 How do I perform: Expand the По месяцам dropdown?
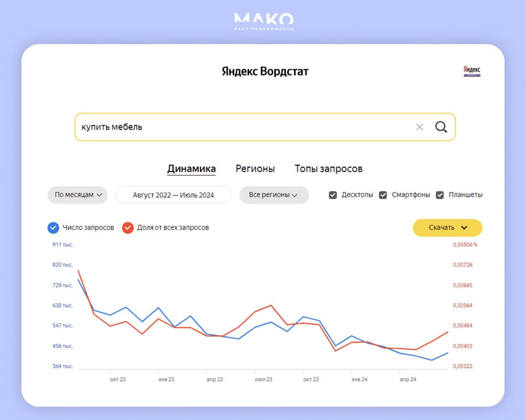[77, 195]
